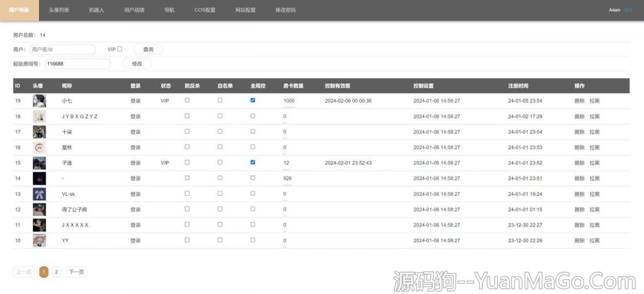
Task: Click 登录 link for user 星林
Action: click(136, 147)
